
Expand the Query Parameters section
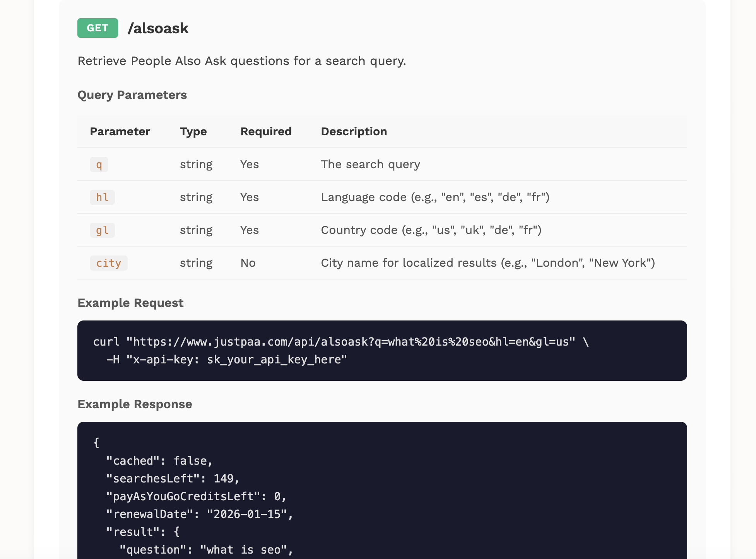tap(132, 95)
